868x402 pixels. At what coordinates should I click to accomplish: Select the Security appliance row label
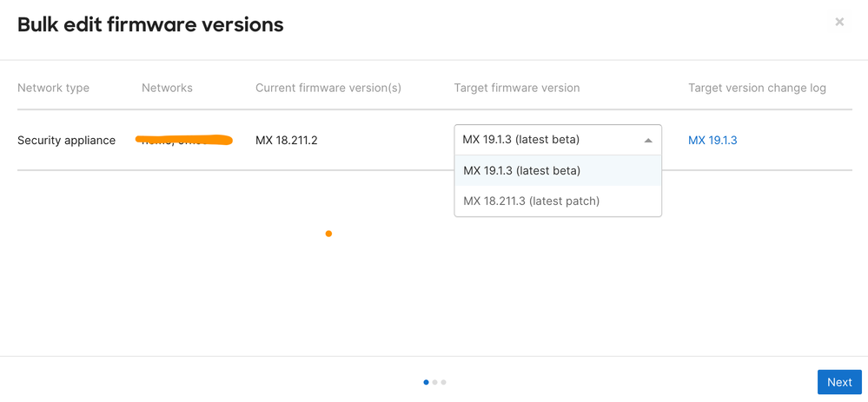point(66,141)
